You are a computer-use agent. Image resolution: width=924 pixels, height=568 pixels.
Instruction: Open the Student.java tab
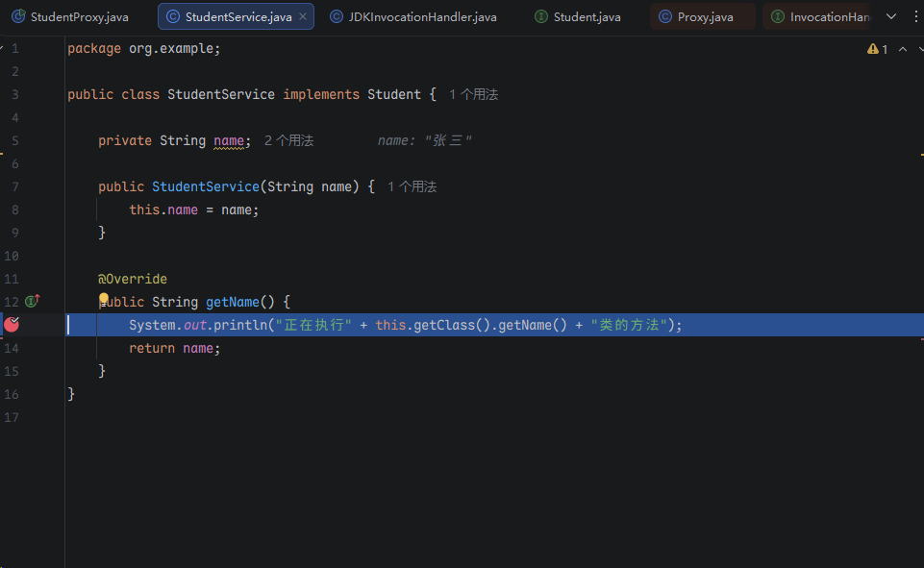pyautogui.click(x=587, y=17)
